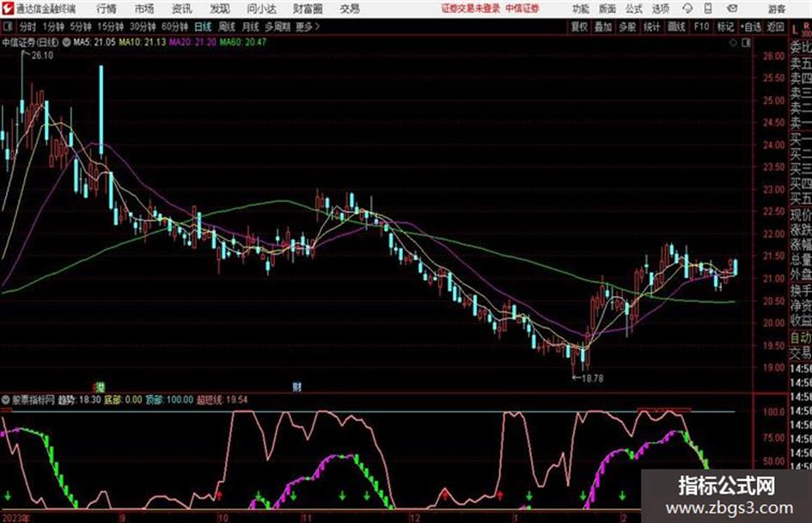The image size is (812, 523).
Task: Click the 叠加 toolbar button
Action: point(603,27)
